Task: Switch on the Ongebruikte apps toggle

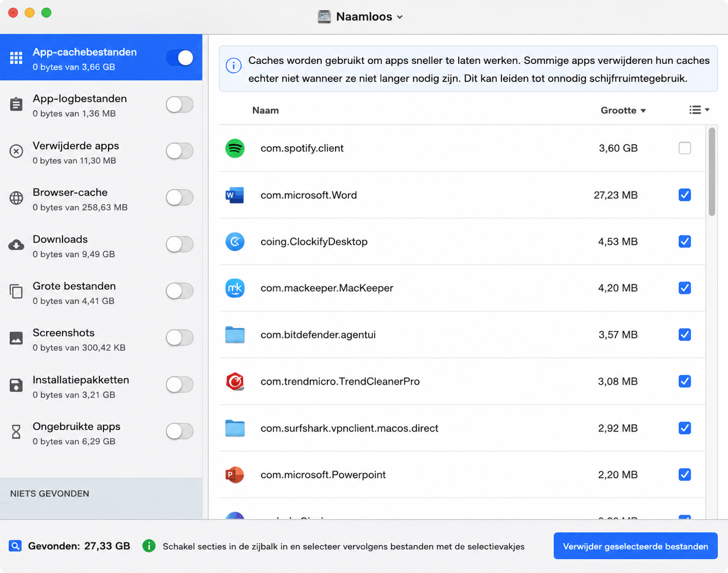Action: point(180,431)
